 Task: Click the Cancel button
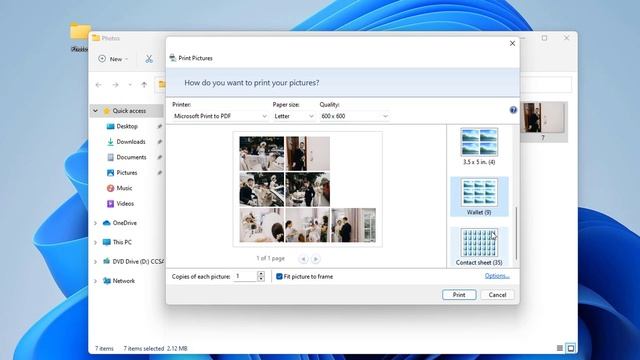[x=497, y=295]
